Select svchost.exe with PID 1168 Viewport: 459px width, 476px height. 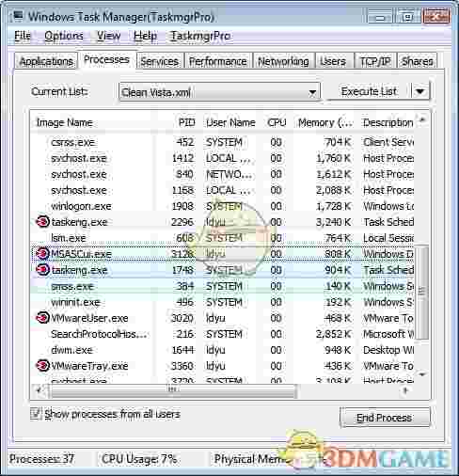[x=223, y=190]
